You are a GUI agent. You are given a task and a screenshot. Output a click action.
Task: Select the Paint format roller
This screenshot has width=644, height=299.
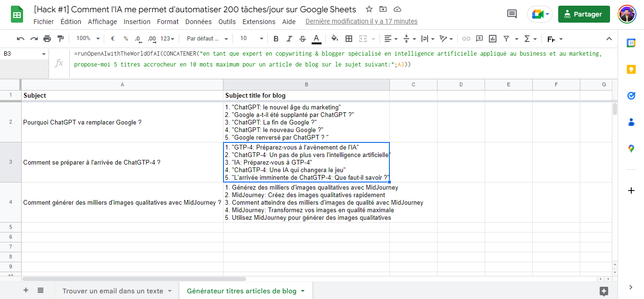pyautogui.click(x=60, y=39)
